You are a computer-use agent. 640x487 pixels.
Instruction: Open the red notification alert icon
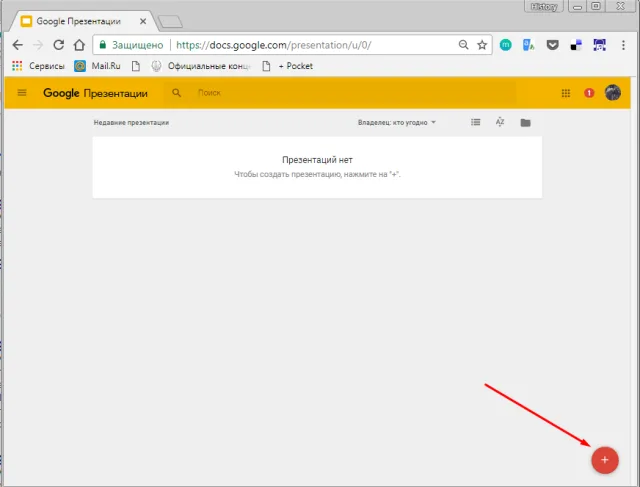[589, 93]
